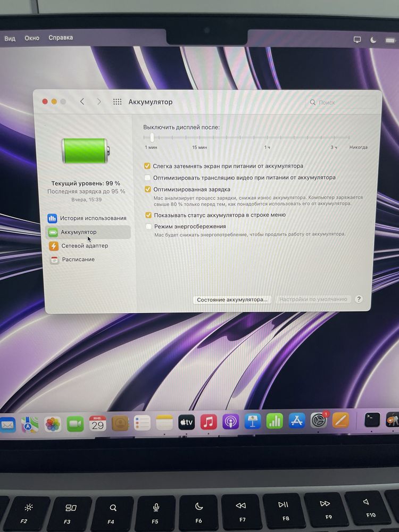Open help with the question mark button
The width and height of the screenshot is (399, 532).
point(358,299)
